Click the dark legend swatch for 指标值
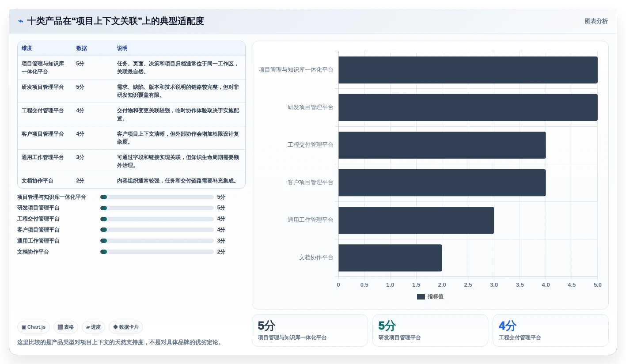 coord(421,297)
